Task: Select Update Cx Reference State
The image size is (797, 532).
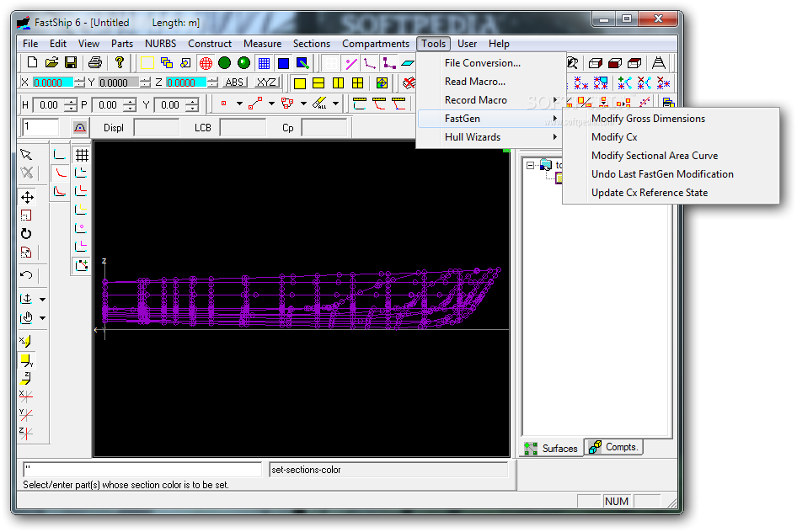Action: click(x=650, y=193)
